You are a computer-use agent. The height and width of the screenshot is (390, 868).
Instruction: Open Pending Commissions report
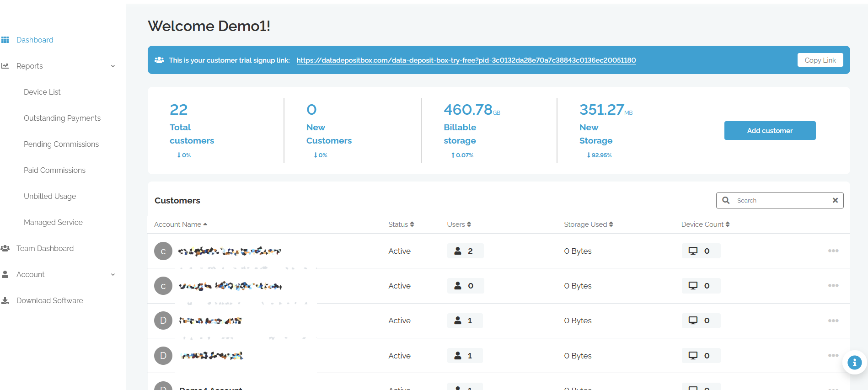(x=61, y=144)
